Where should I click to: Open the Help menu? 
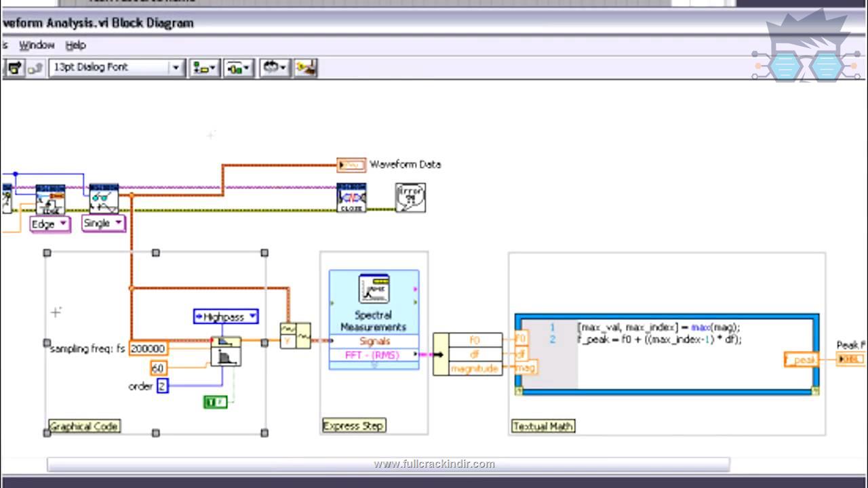point(75,45)
